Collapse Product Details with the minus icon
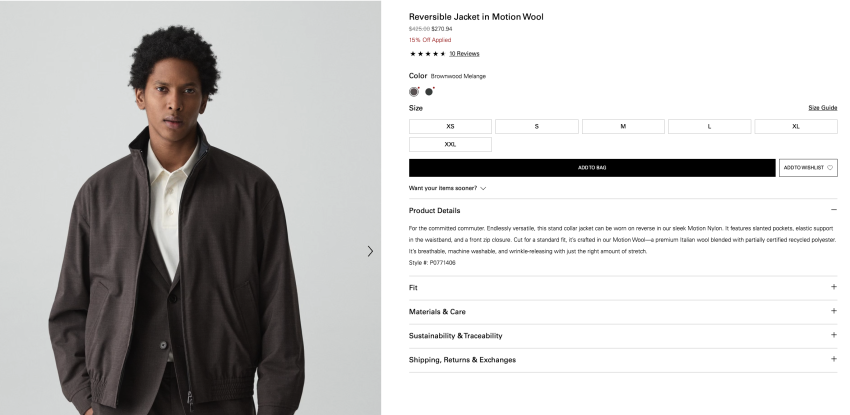This screenshot has width=850, height=415. pos(833,210)
